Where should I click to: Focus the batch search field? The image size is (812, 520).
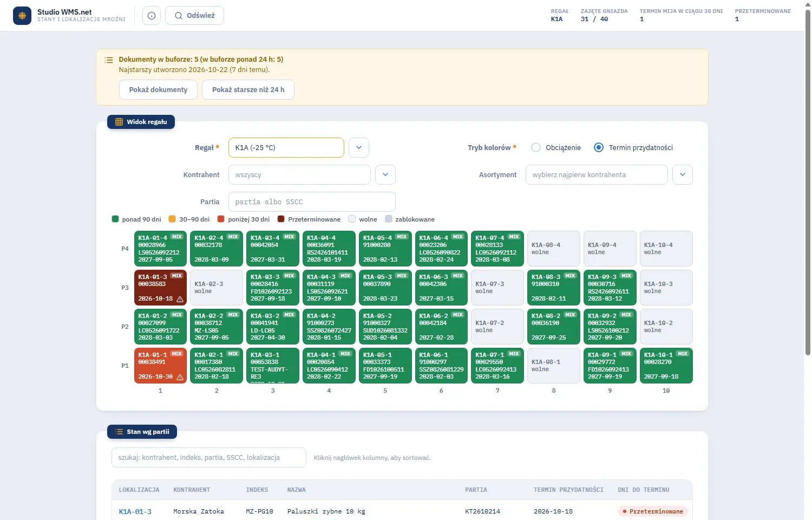pos(209,457)
